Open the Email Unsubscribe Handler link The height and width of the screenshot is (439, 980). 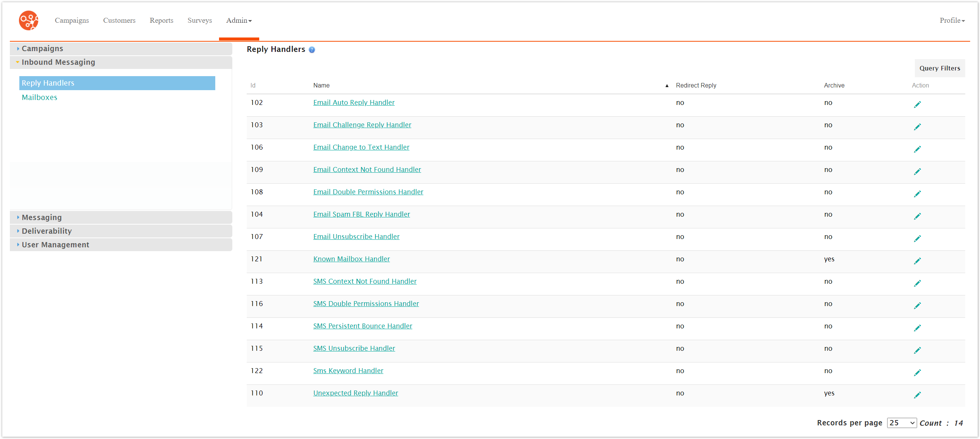(x=356, y=236)
